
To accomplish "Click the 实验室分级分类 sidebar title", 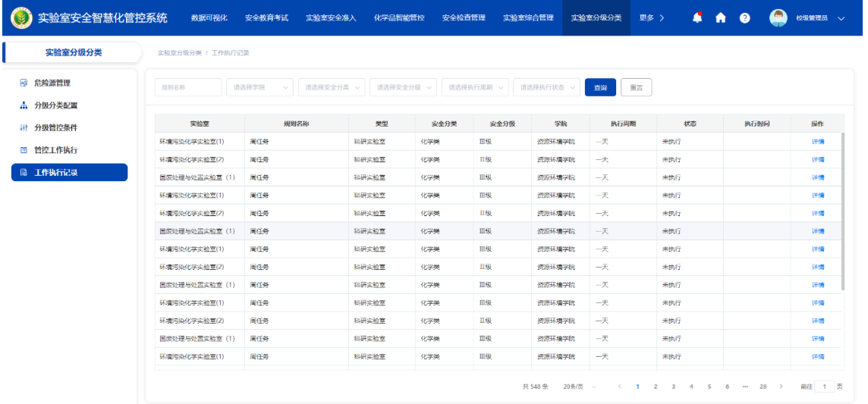I will pyautogui.click(x=74, y=52).
